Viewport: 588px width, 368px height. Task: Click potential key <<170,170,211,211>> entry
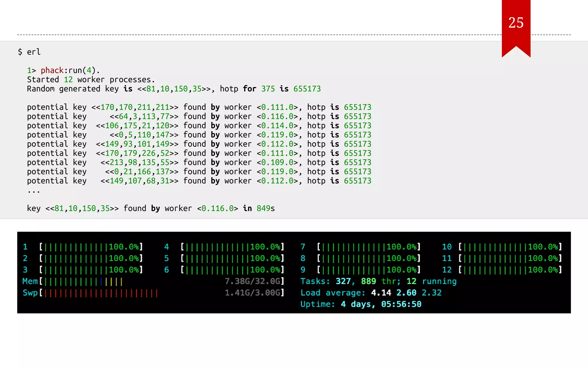click(135, 107)
